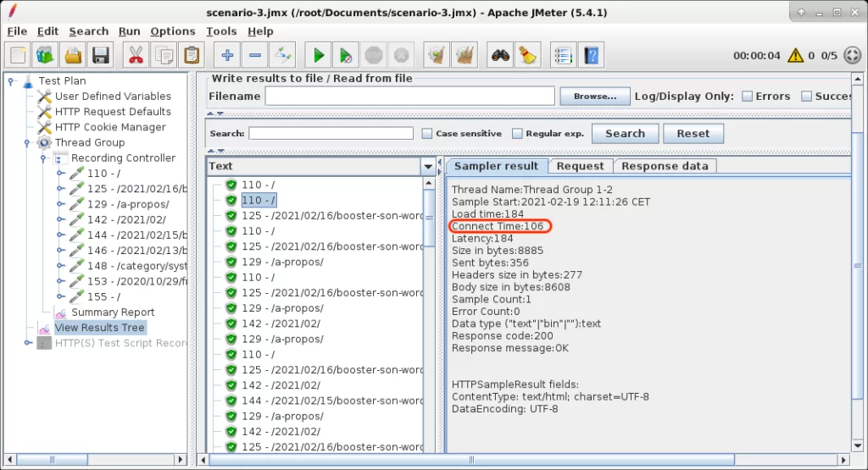Click the warning triangle log icon
This screenshot has height=470, width=868.
point(795,55)
